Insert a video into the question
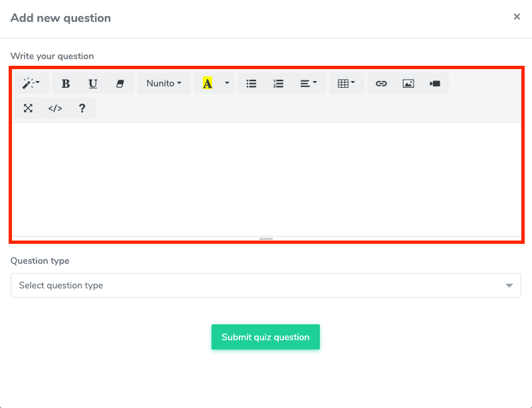This screenshot has height=408, width=532. (x=434, y=83)
